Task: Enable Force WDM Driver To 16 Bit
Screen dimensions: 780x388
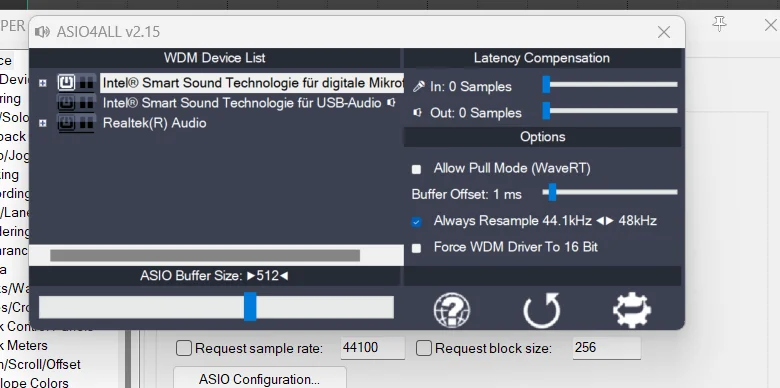Action: [416, 248]
